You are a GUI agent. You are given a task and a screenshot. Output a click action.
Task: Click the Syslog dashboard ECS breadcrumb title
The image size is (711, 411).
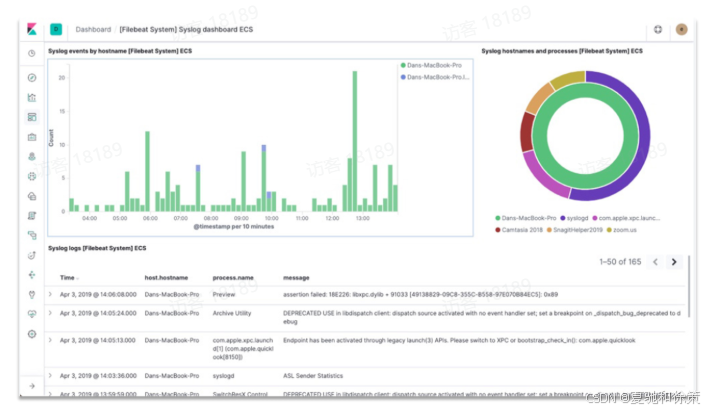(x=186, y=29)
